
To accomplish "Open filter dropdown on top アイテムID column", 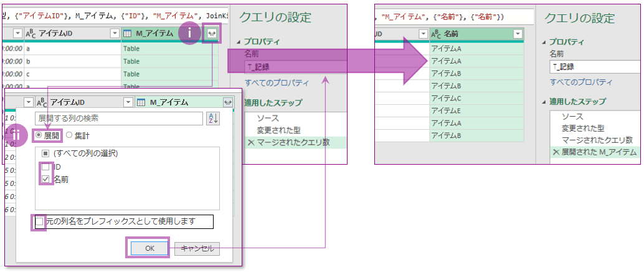I will (115, 34).
